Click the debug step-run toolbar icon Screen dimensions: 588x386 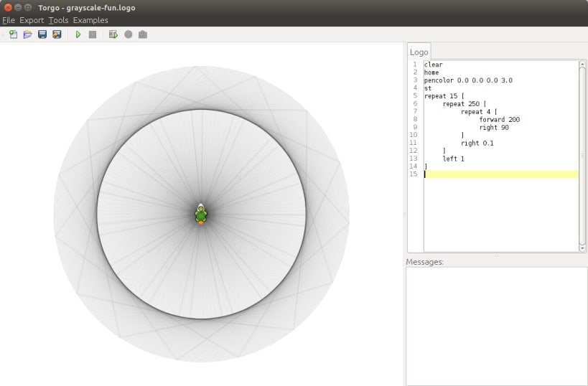[113, 34]
